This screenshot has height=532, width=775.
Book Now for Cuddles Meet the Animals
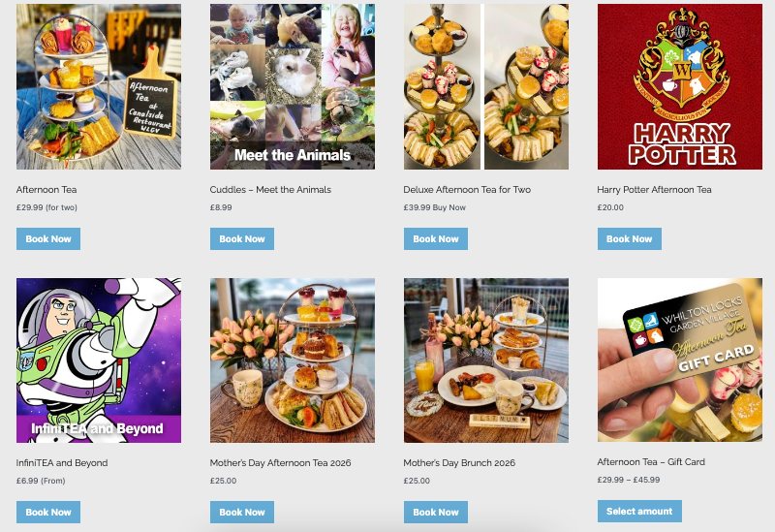(x=242, y=238)
